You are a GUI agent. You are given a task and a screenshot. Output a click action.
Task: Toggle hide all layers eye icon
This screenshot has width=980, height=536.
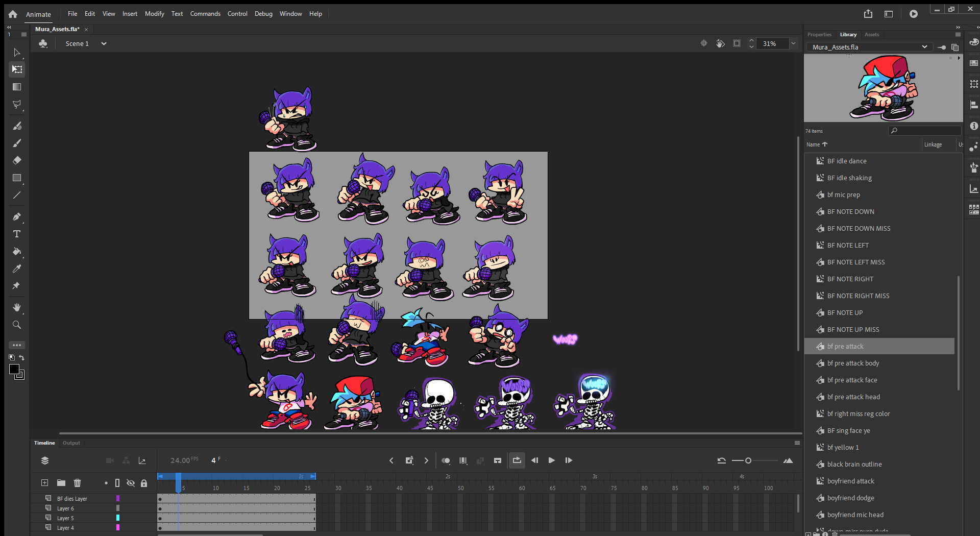coord(131,483)
